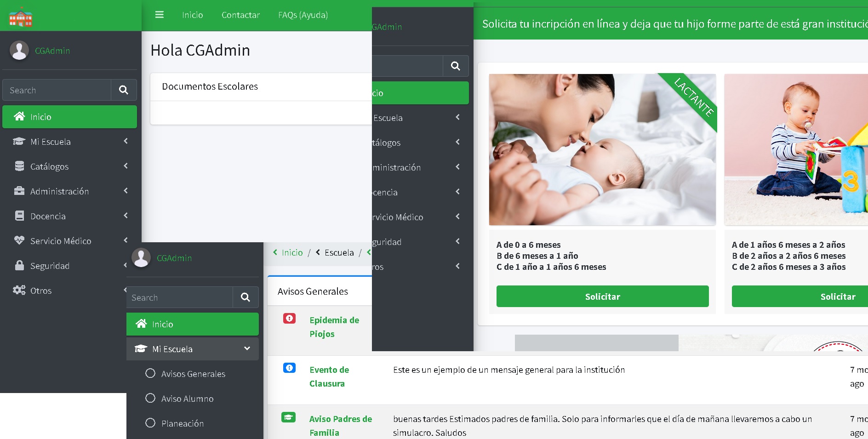Click the red alert icon beside Epidemia de Piojos
868x439 pixels.
(289, 319)
